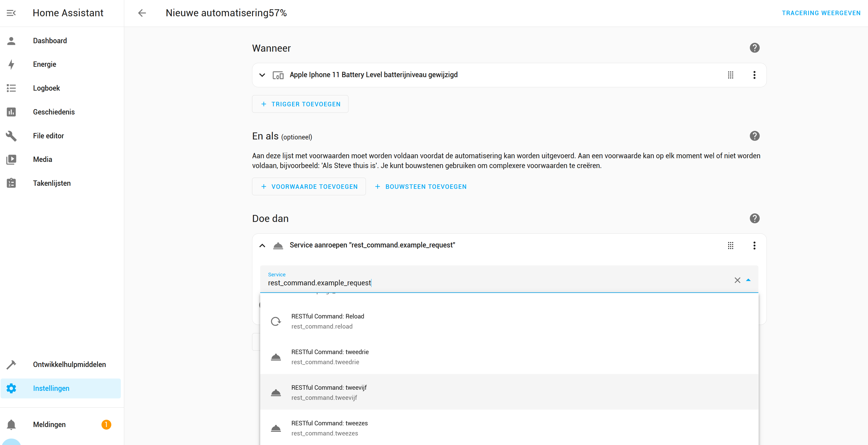Open the three-dot menu of the action row
868x445 pixels.
754,246
